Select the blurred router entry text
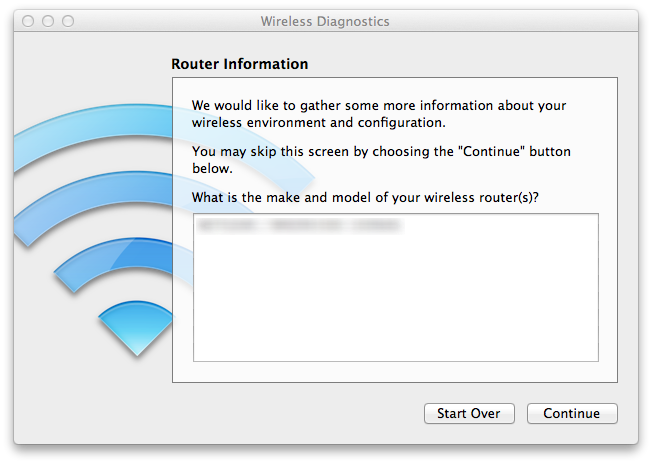The height and width of the screenshot is (464, 652). pyautogui.click(x=300, y=227)
